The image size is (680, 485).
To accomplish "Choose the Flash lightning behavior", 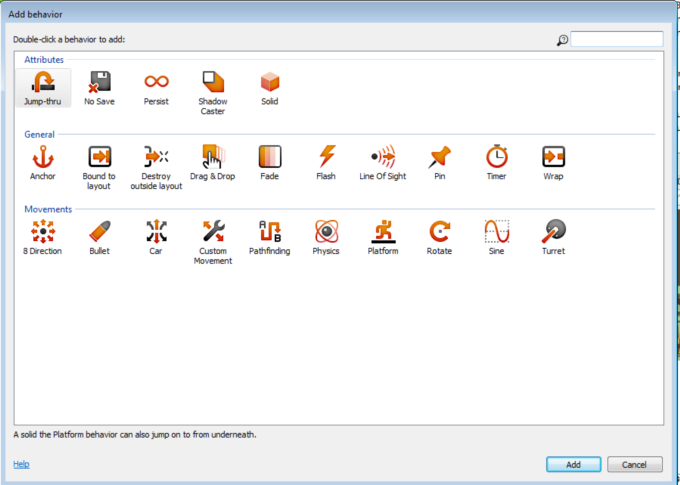I will [x=326, y=163].
